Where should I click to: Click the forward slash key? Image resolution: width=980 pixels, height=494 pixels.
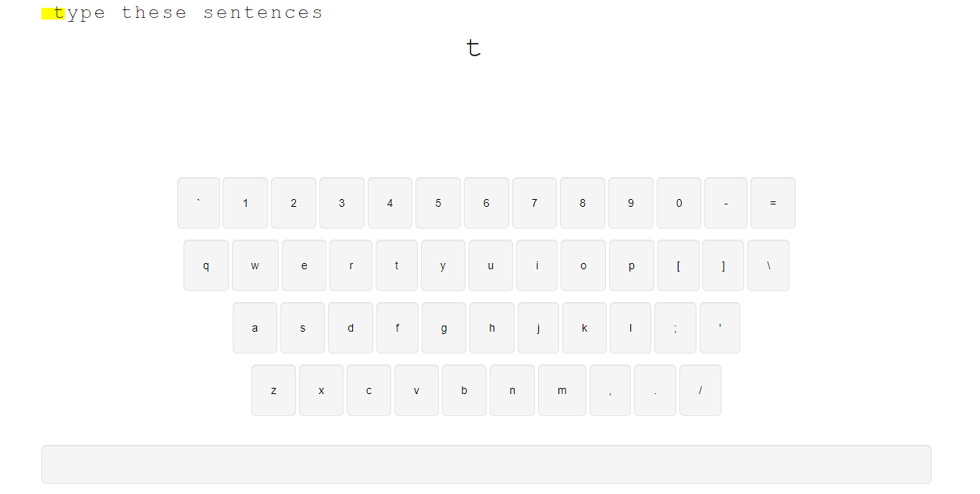[700, 390]
